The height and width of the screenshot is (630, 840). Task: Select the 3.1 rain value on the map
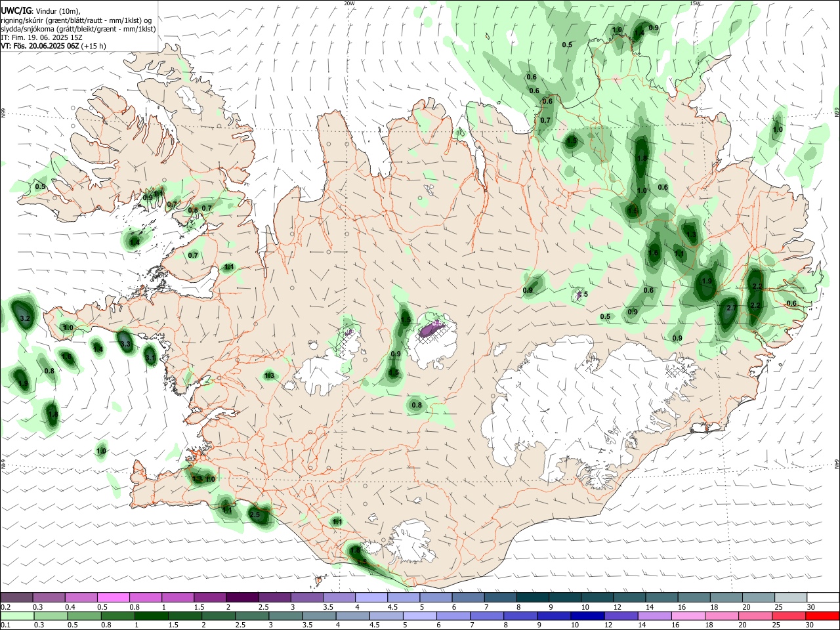(150, 358)
